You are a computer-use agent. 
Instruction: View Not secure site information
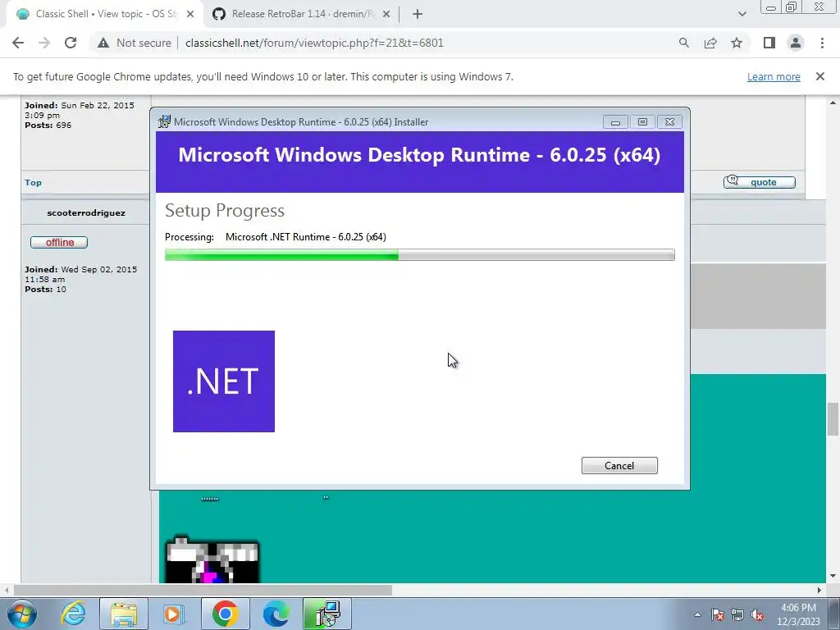click(x=135, y=43)
